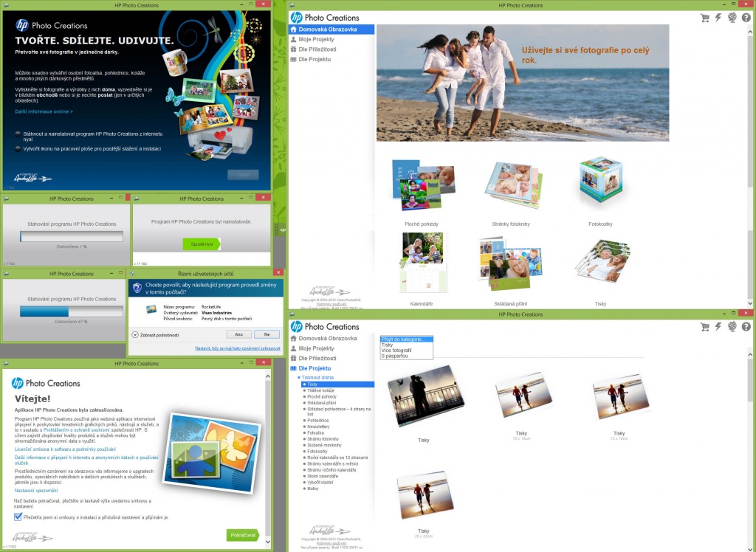Go to Domovská Obrazovka in the Tisky category window

click(327, 339)
